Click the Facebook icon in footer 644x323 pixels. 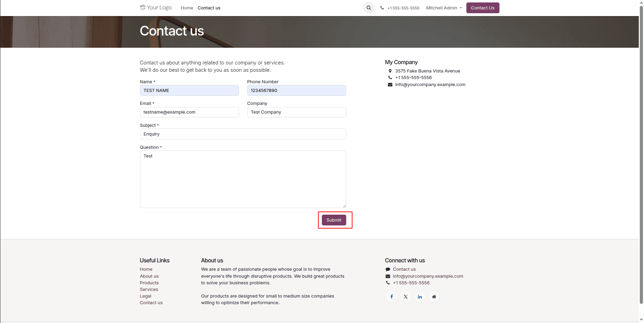coord(391,297)
